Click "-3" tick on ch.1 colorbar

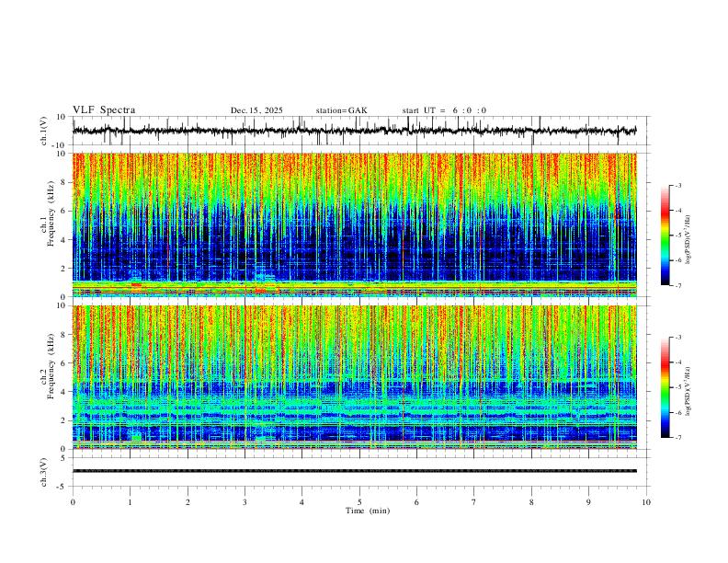point(678,185)
